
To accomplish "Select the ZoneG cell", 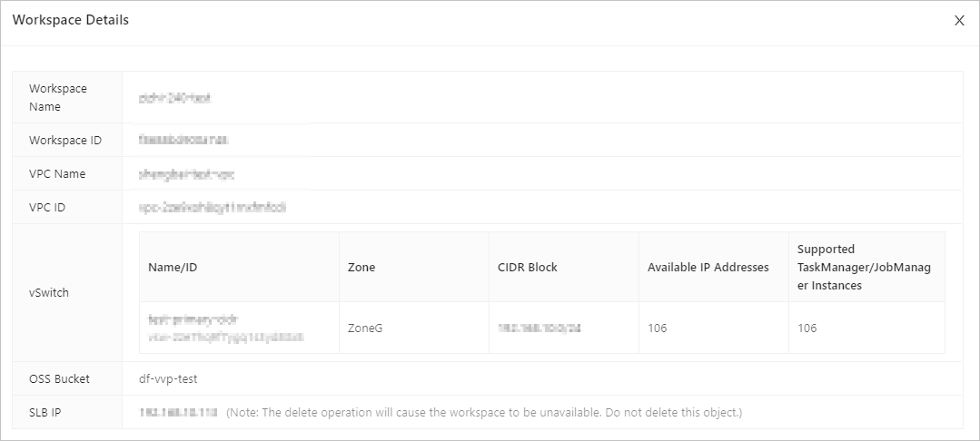I will (365, 328).
